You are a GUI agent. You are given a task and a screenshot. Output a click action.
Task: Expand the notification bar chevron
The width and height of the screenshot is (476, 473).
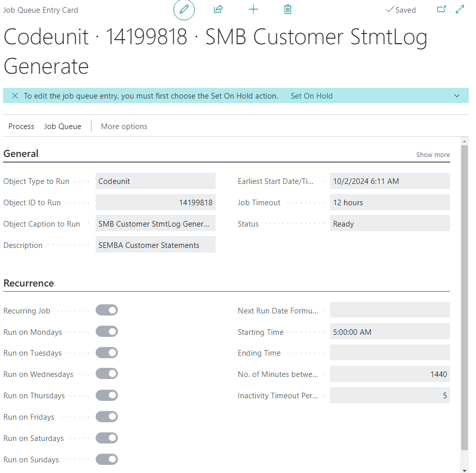coord(457,96)
